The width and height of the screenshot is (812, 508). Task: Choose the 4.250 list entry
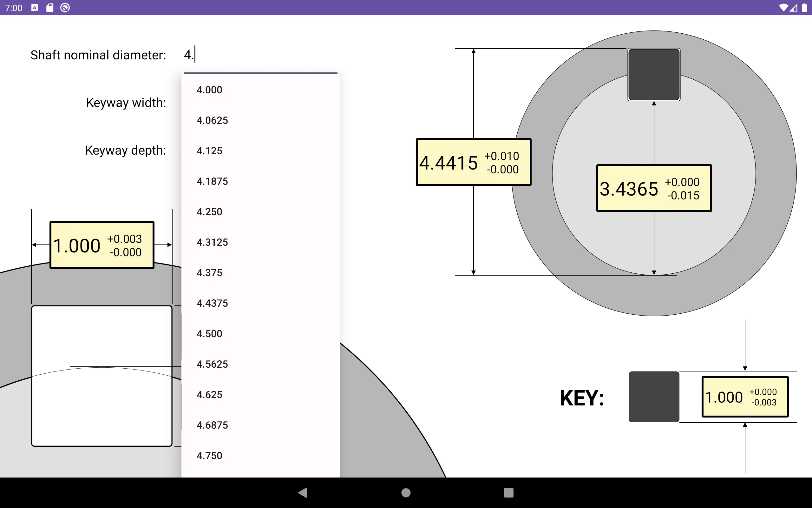click(x=260, y=212)
